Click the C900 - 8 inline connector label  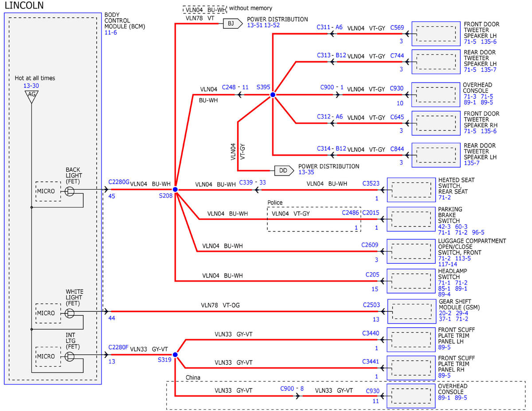292,388
